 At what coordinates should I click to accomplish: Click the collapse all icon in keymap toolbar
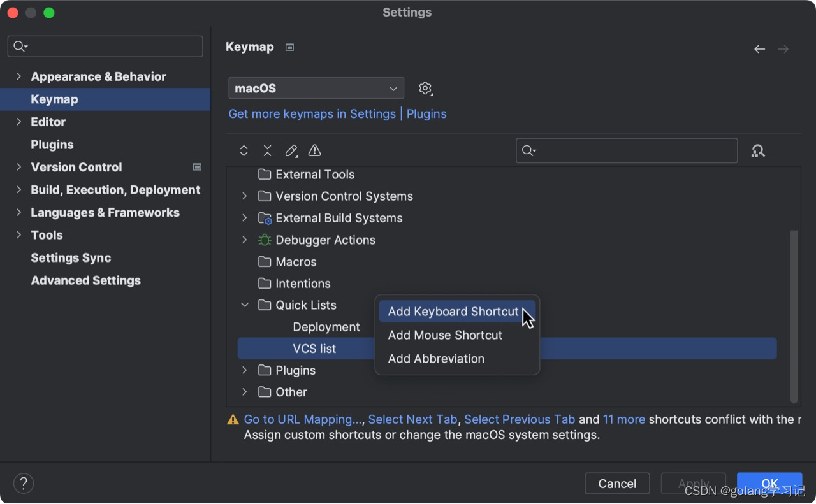click(x=267, y=151)
